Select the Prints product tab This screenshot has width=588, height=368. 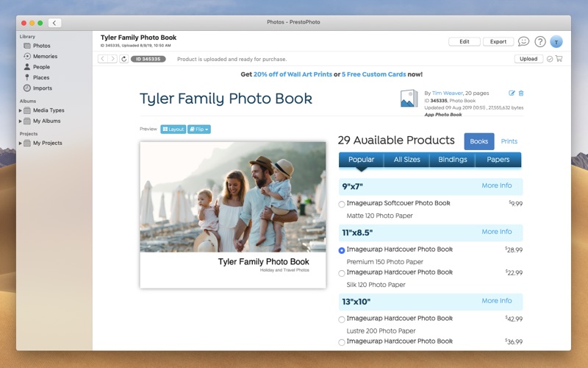[x=509, y=141]
